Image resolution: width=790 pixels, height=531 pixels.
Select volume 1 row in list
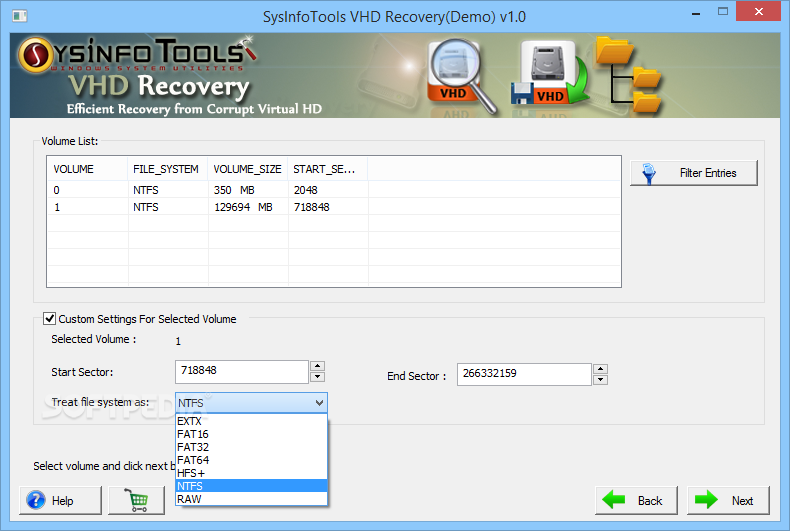point(334,207)
